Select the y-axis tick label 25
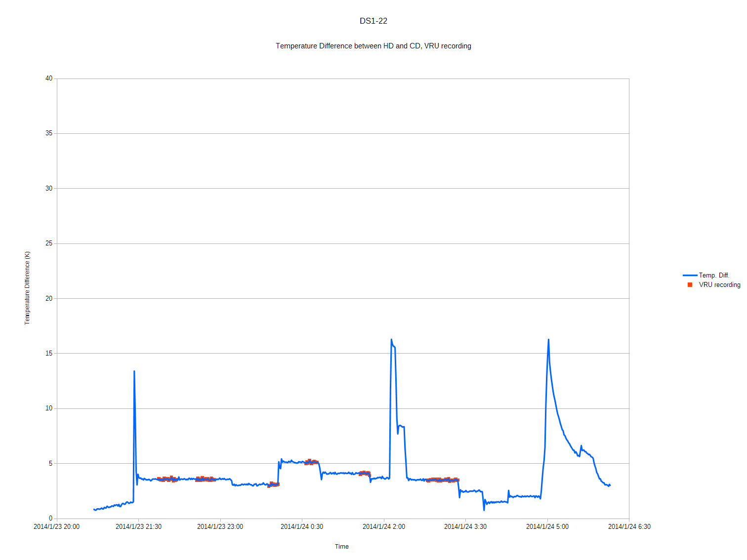The width and height of the screenshot is (747, 560). [x=49, y=243]
